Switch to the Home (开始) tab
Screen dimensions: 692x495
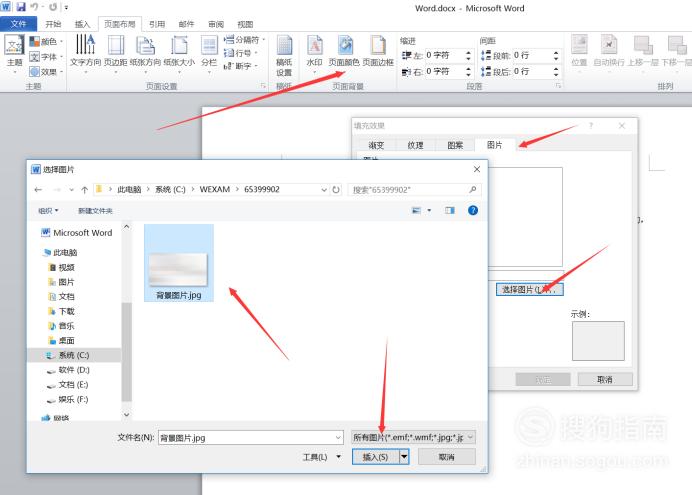coord(53,24)
